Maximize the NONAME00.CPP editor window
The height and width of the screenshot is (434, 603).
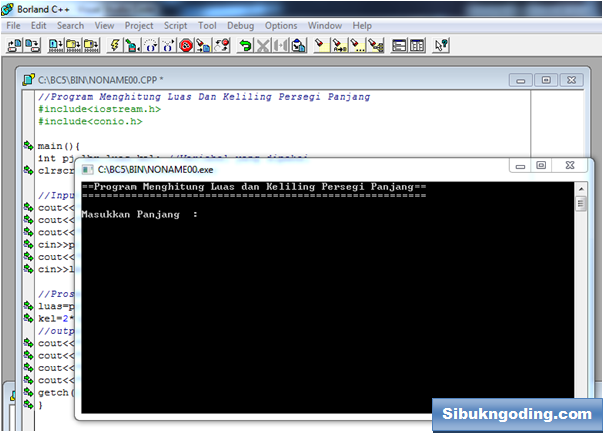(x=546, y=80)
